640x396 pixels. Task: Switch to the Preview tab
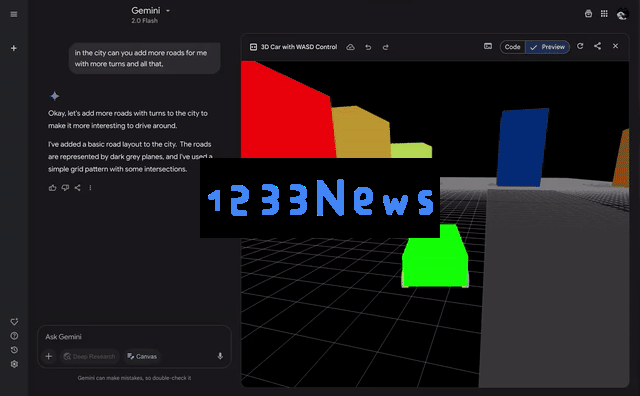click(x=547, y=47)
